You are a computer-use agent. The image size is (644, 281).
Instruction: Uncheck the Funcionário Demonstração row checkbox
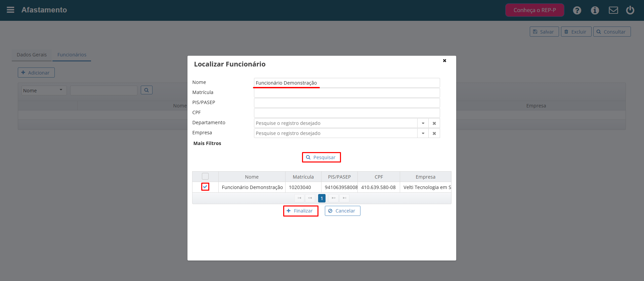click(x=205, y=187)
